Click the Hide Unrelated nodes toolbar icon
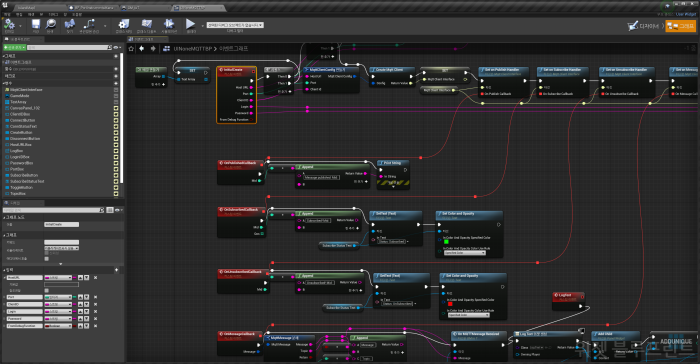 click(x=89, y=25)
